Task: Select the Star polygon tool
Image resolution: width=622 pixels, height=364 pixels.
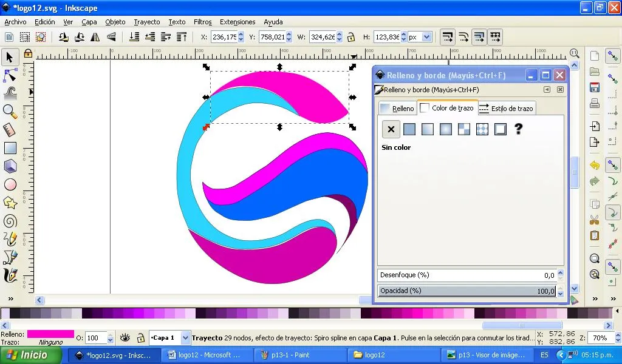Action: tap(10, 203)
